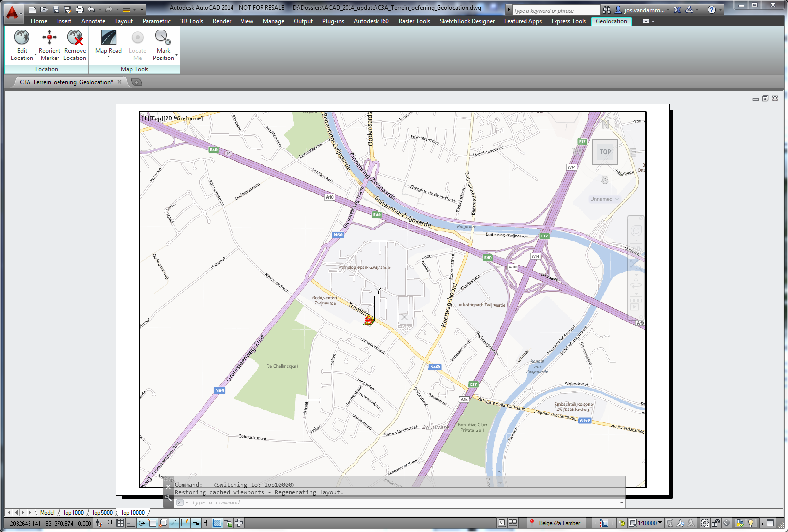This screenshot has height=532, width=788.
Task: Click the TOP face of the ViewCube
Action: pos(605,152)
